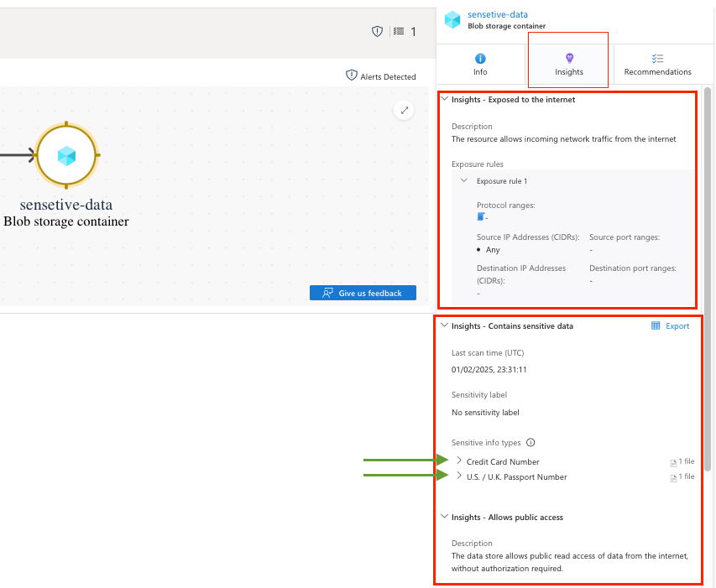Click Export for sensitive data
Viewport: 716px width, 588px height.
[670, 325]
